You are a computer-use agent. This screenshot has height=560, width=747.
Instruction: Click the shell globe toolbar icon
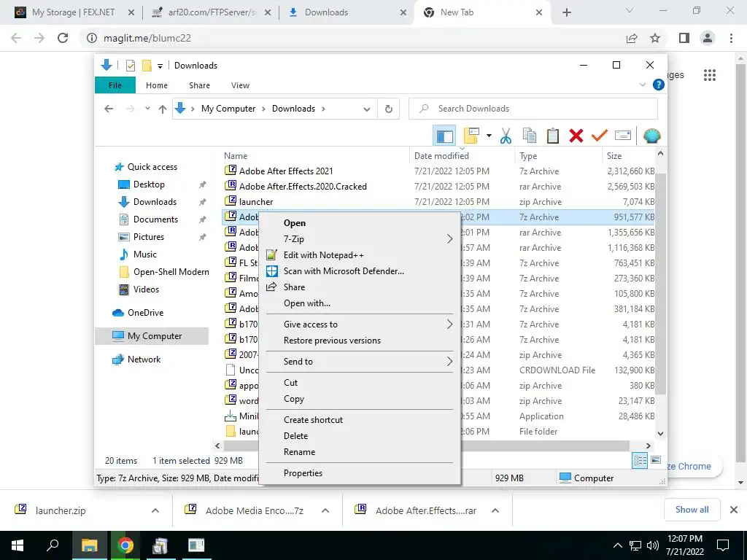(x=651, y=136)
